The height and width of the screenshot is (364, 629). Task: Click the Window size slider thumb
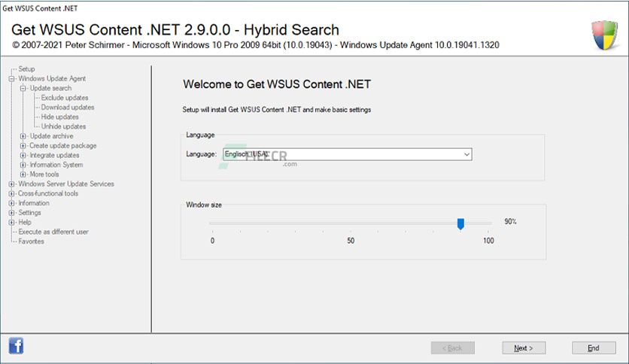click(460, 223)
